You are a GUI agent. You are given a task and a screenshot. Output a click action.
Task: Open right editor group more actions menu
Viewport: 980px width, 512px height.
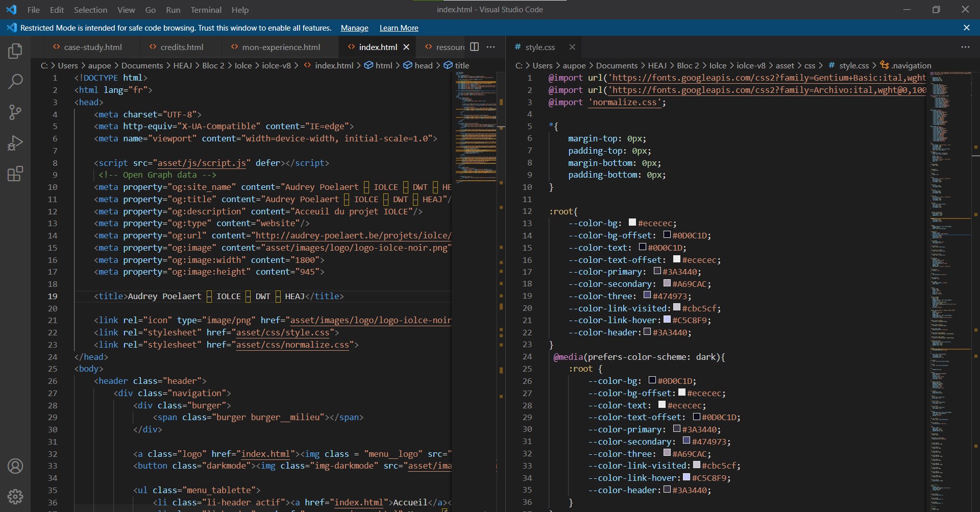[x=965, y=47]
